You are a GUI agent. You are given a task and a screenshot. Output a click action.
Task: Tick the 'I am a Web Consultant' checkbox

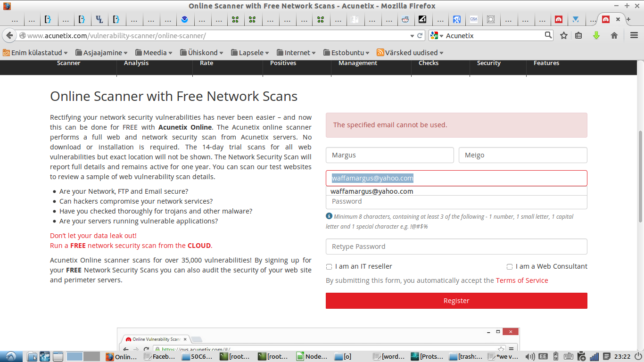click(x=509, y=267)
